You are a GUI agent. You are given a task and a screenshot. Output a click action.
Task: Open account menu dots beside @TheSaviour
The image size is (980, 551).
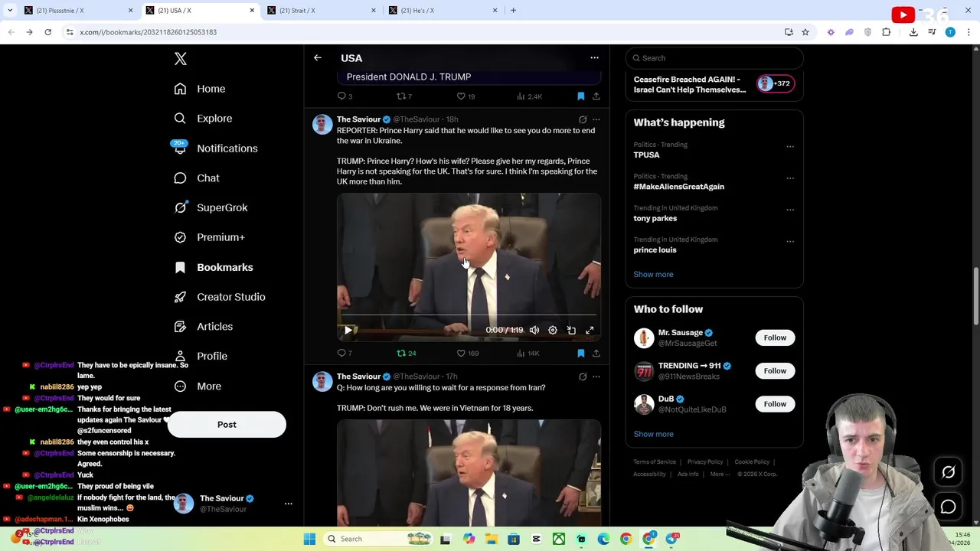pos(289,504)
